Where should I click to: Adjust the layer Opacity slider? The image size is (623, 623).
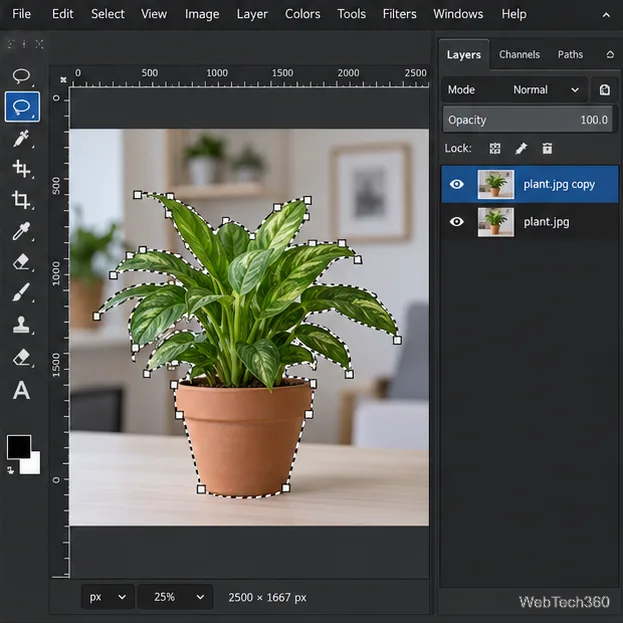point(528,120)
